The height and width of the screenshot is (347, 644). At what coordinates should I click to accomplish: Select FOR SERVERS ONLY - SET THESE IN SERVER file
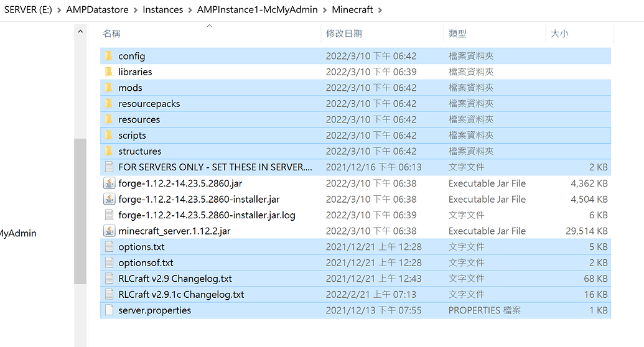point(215,167)
